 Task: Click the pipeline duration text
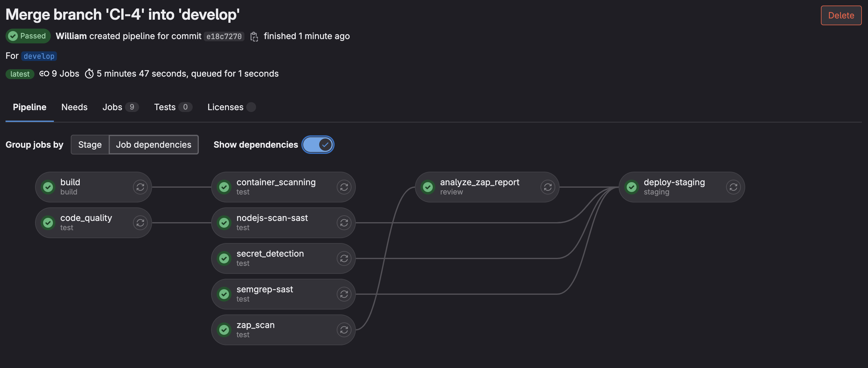point(187,74)
